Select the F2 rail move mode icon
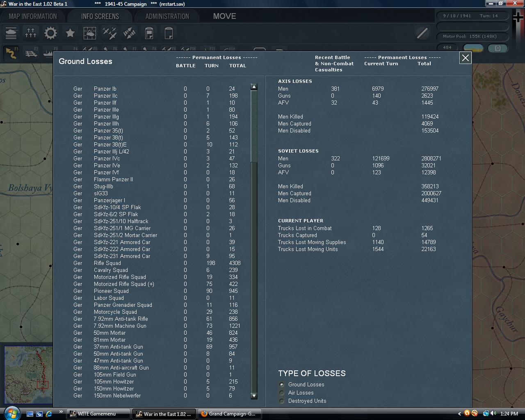Image resolution: width=525 pixels, height=420 pixels. [x=31, y=53]
